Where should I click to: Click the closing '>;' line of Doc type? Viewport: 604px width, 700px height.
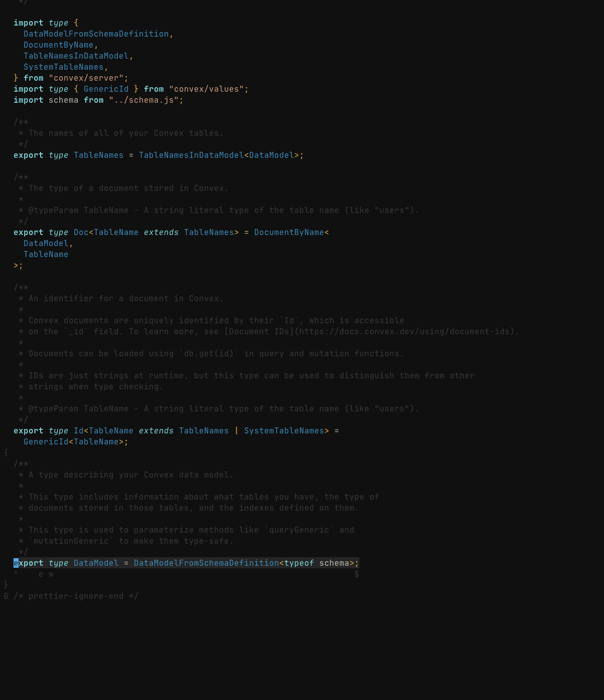[19, 266]
